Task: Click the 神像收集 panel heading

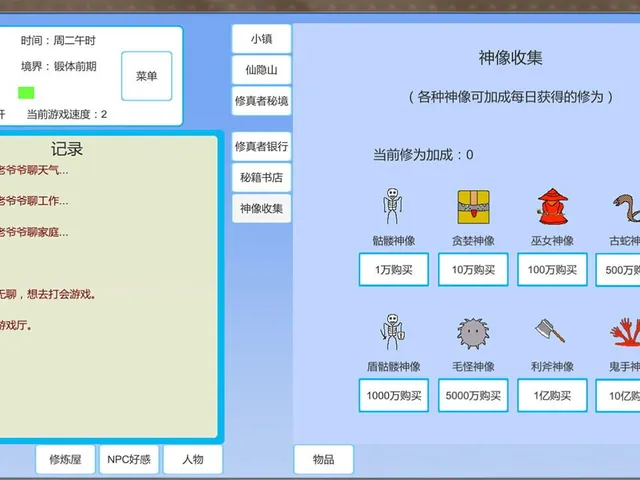Action: point(511,58)
